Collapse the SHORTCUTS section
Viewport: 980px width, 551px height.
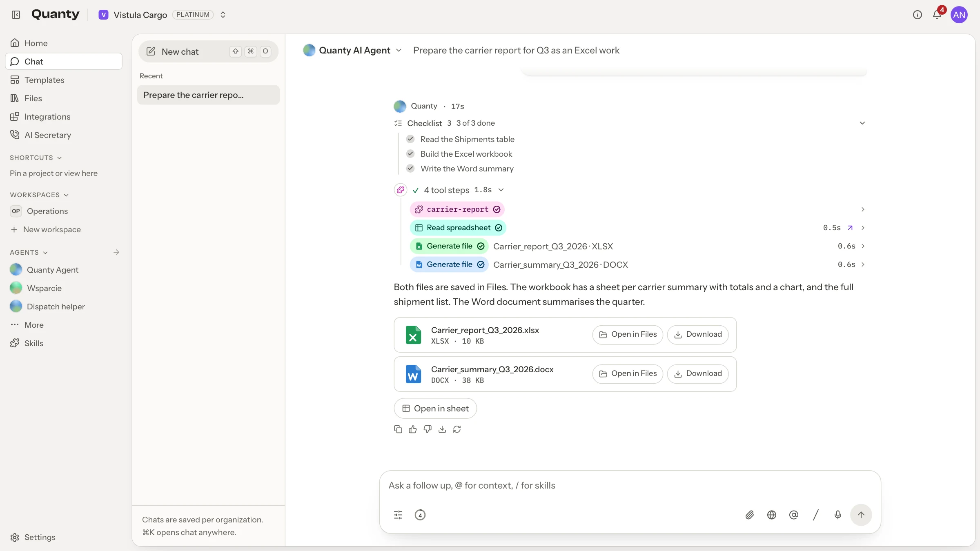[x=36, y=158]
